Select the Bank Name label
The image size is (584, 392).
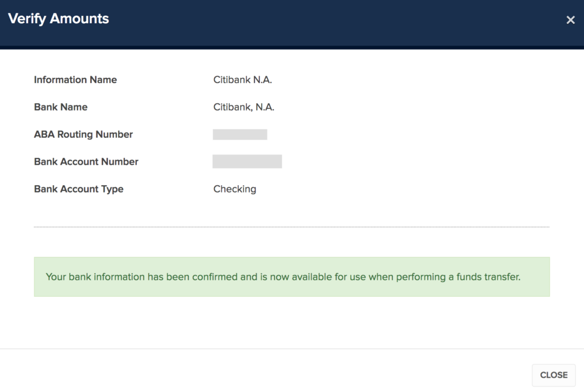tap(60, 107)
